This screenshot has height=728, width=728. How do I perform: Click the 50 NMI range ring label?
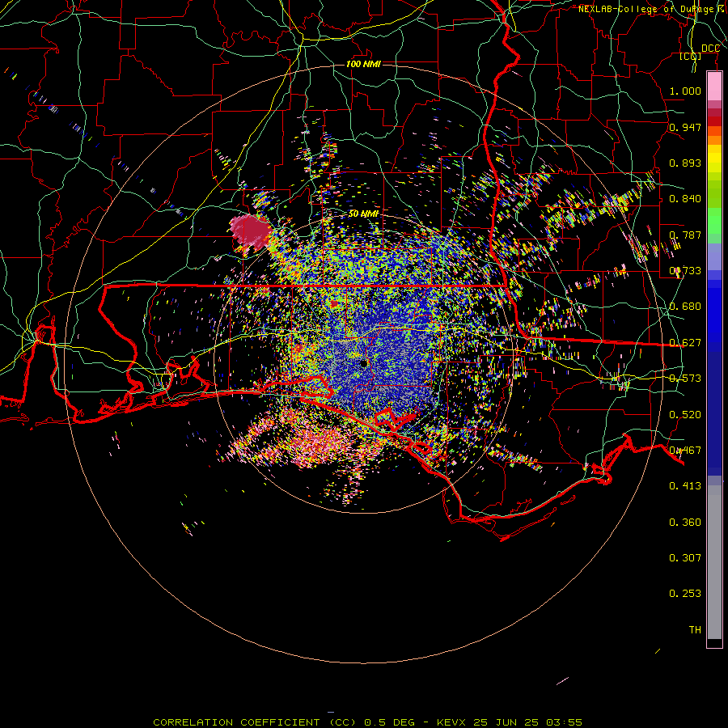point(363,214)
